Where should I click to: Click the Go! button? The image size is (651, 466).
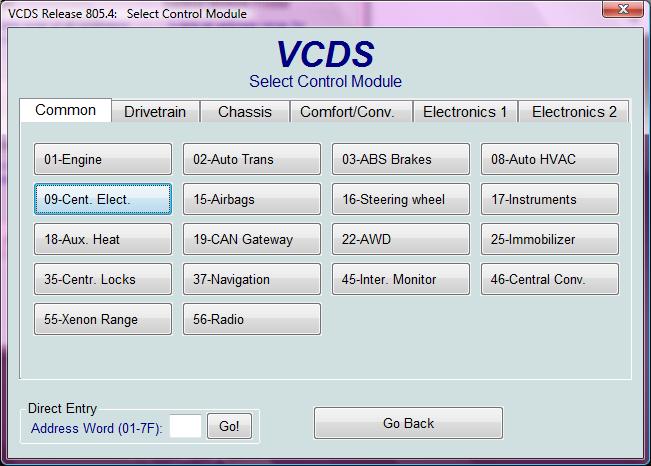click(229, 426)
